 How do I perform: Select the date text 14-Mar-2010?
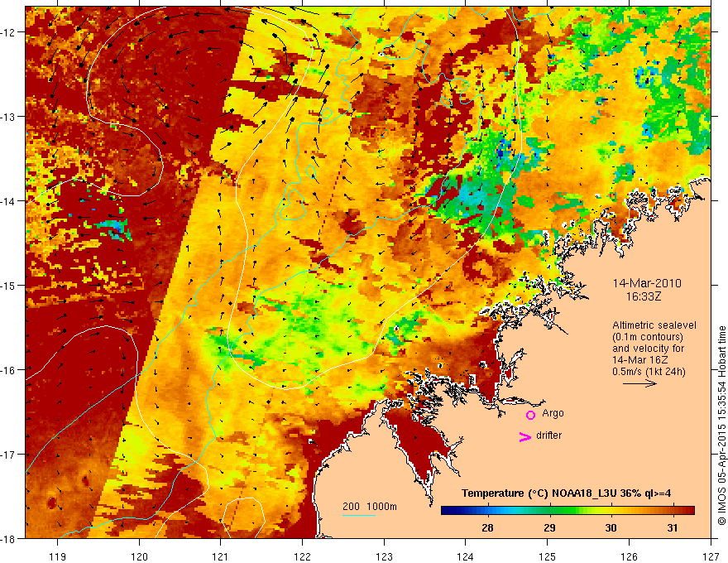point(647,283)
